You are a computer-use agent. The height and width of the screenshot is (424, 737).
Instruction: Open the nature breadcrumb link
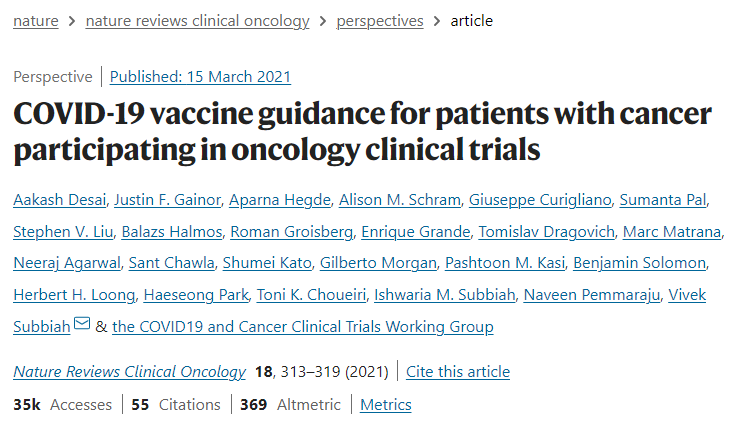[x=36, y=21]
